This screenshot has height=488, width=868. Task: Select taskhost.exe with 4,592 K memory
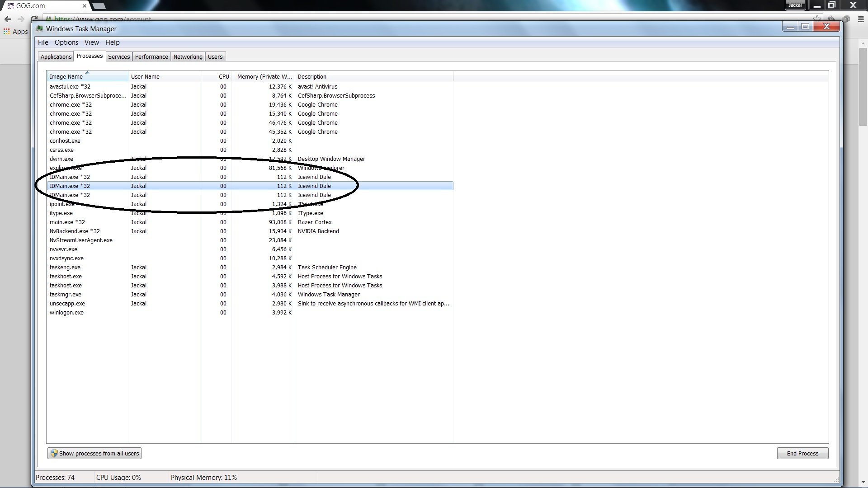coord(250,277)
